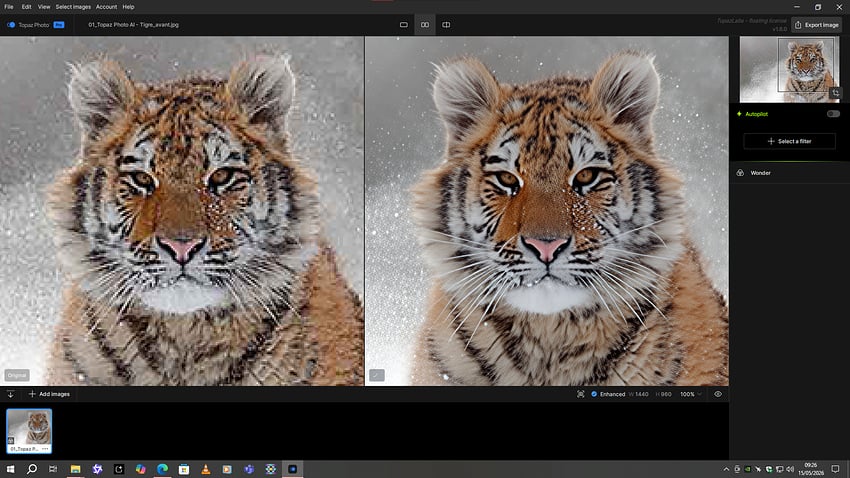Screen dimensions: 850x478
Task: Open the tiger thumbnail's three-dot menu
Action: tap(45, 449)
